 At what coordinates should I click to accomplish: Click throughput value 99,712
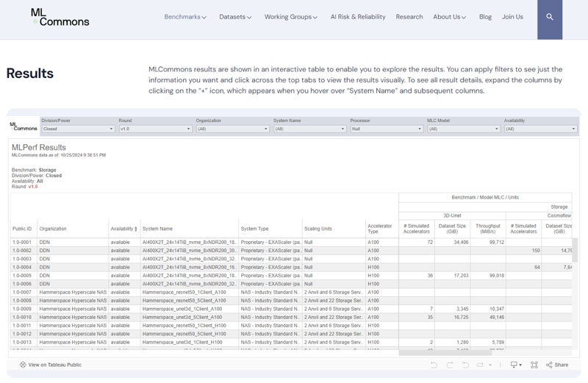[497, 243]
